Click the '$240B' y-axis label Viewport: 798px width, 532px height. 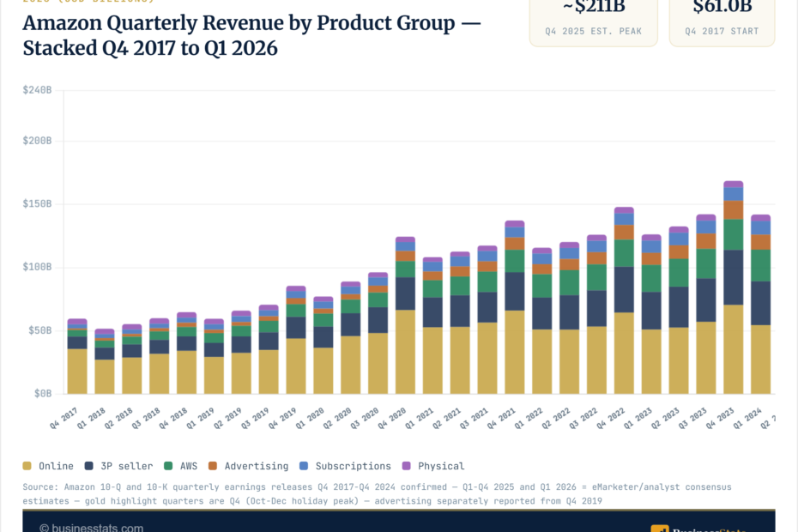pyautogui.click(x=37, y=90)
